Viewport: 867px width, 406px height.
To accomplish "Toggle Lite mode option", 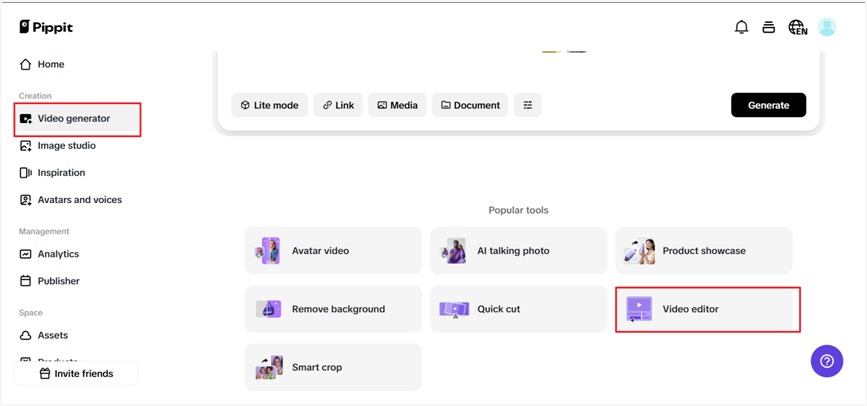I will (269, 105).
